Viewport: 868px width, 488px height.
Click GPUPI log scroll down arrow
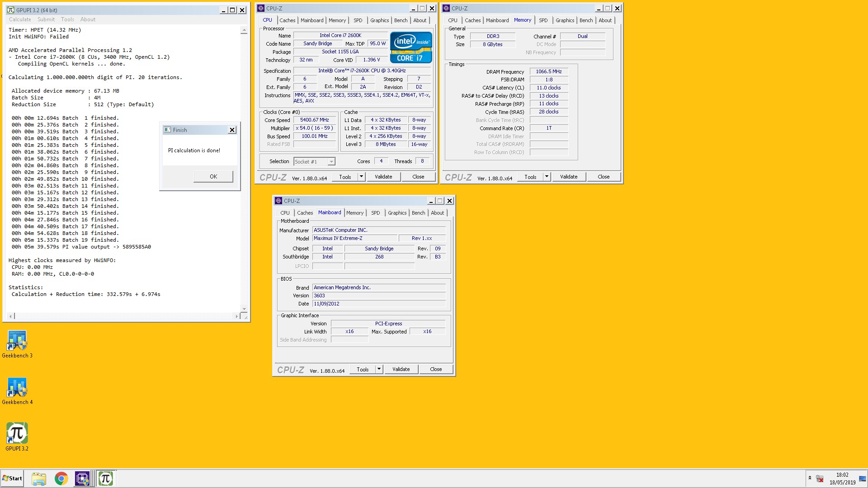pyautogui.click(x=244, y=309)
